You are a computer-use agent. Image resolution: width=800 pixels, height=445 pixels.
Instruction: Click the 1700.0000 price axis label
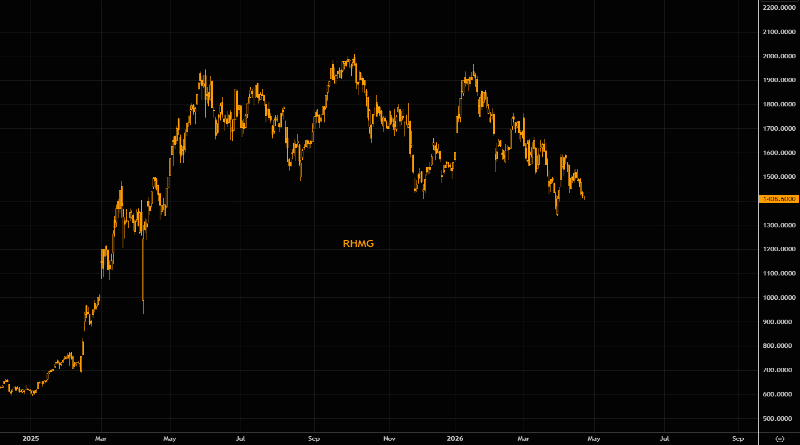pyautogui.click(x=778, y=129)
